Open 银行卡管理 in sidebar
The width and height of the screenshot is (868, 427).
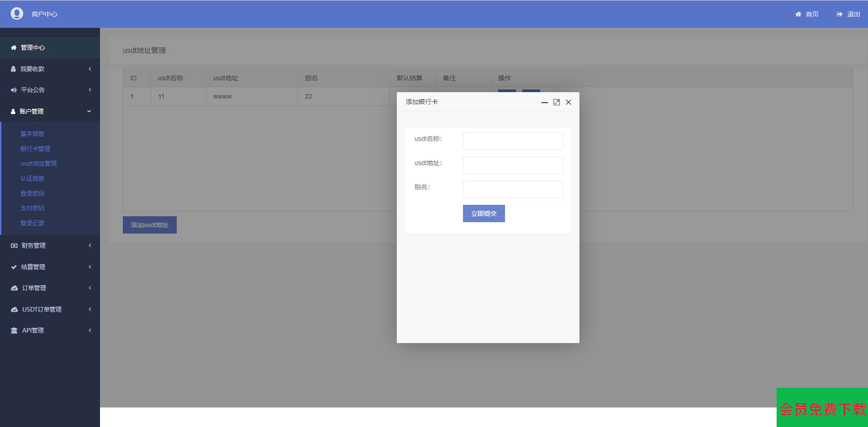tap(35, 149)
